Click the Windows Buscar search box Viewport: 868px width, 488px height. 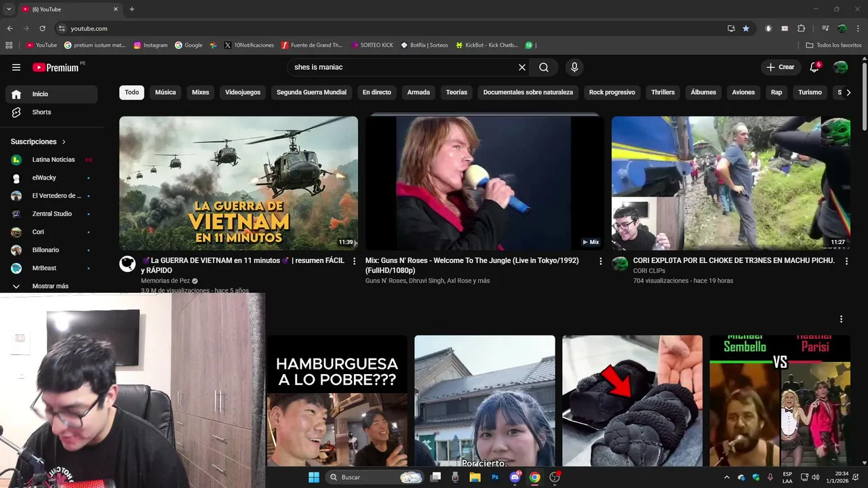pos(375,477)
